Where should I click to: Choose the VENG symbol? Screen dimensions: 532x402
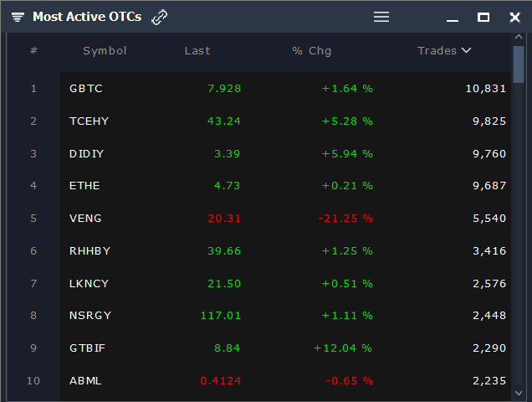pyautogui.click(x=85, y=219)
